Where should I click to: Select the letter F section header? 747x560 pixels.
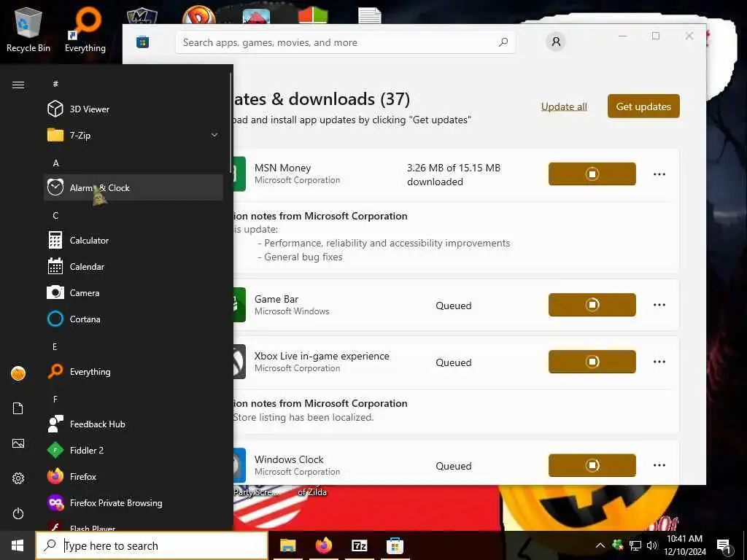tap(55, 399)
